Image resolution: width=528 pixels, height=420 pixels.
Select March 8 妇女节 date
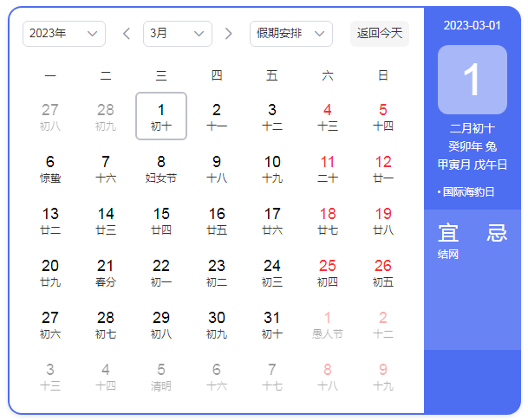161,168
